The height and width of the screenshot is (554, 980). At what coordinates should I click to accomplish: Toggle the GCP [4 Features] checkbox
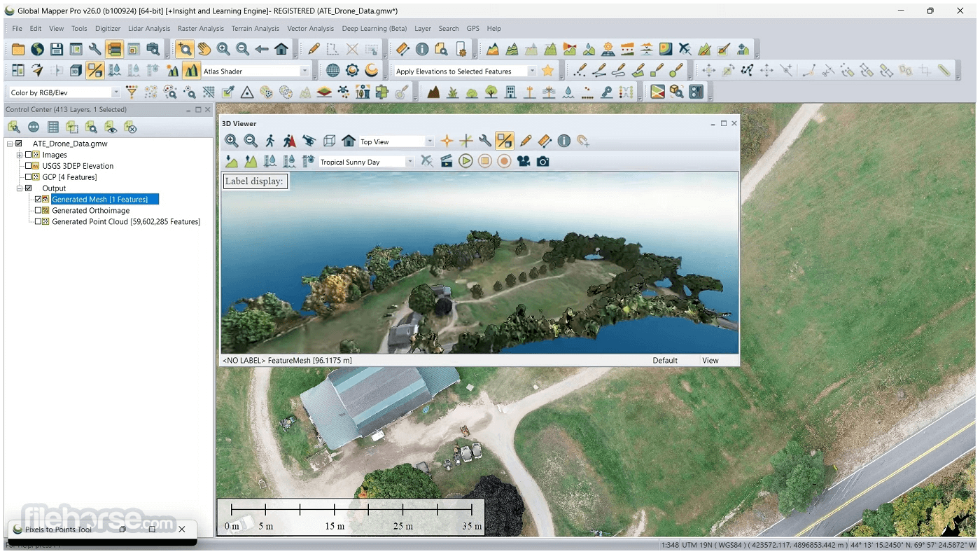tap(29, 177)
